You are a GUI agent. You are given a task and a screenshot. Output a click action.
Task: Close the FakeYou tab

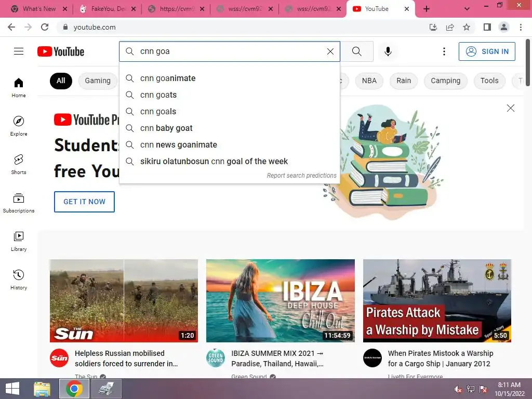[134, 9]
